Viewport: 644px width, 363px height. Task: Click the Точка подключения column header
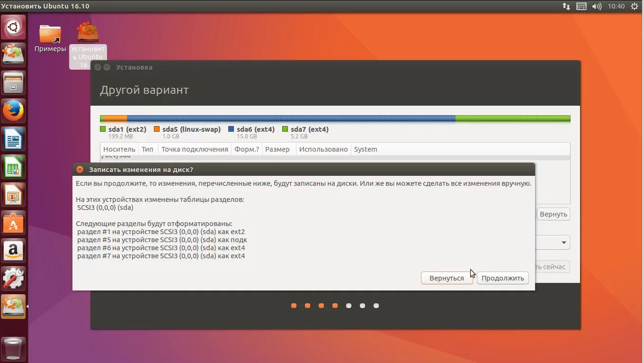click(x=195, y=149)
